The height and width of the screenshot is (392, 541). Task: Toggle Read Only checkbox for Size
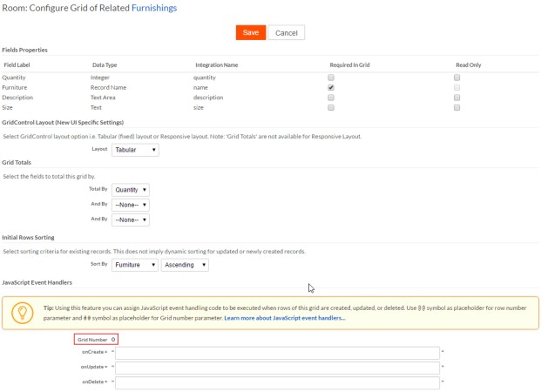(x=457, y=109)
